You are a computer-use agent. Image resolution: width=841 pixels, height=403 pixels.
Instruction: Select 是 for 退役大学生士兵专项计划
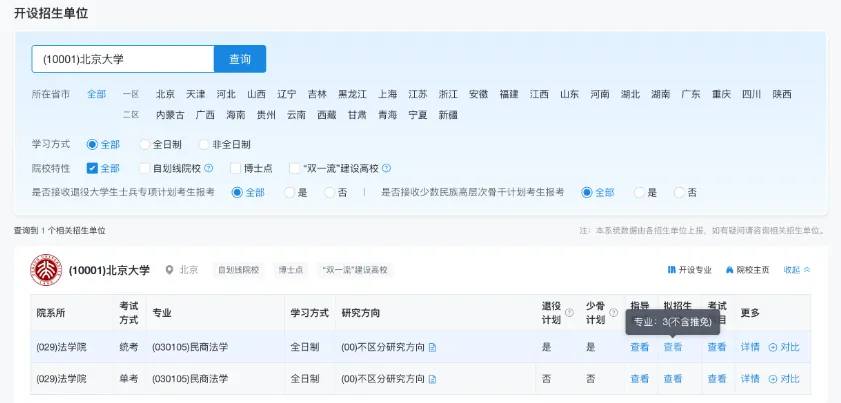tap(290, 192)
